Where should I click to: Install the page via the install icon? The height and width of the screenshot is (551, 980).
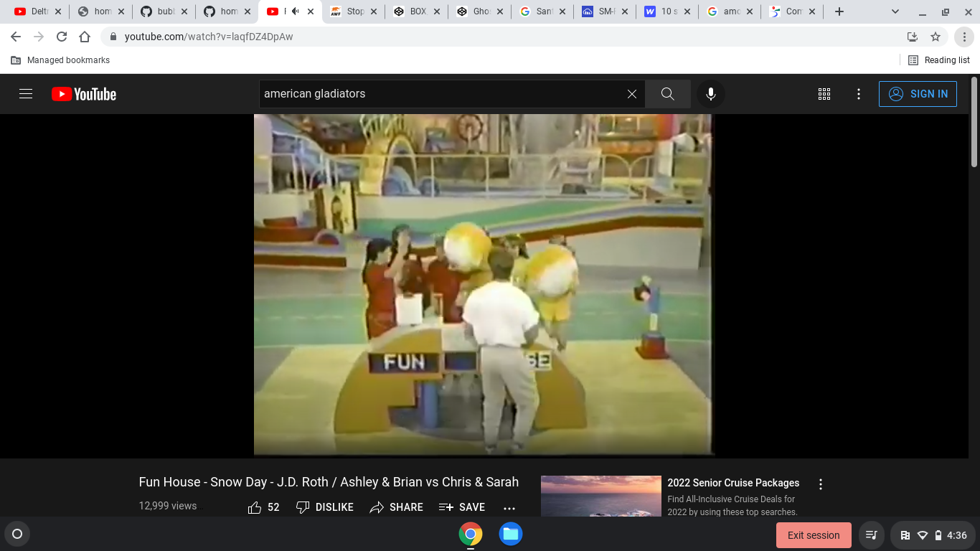[x=913, y=37]
